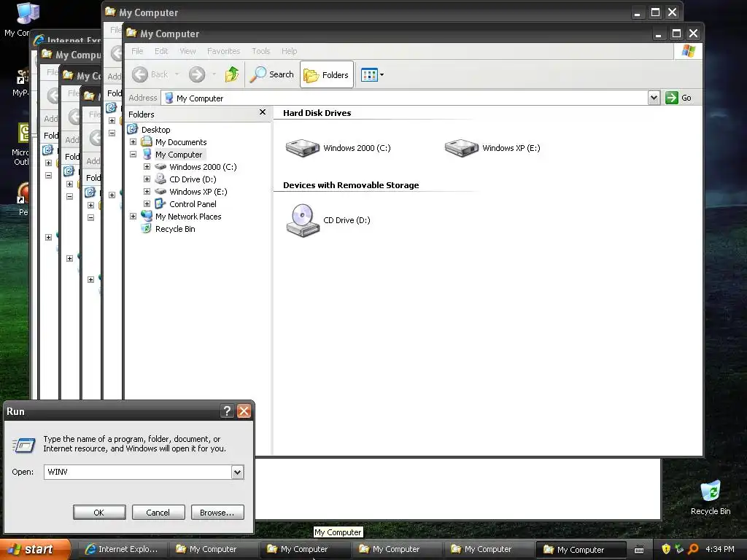Click Cancel in the Run dialog
Viewport: 747px width, 560px height.
[x=158, y=513]
